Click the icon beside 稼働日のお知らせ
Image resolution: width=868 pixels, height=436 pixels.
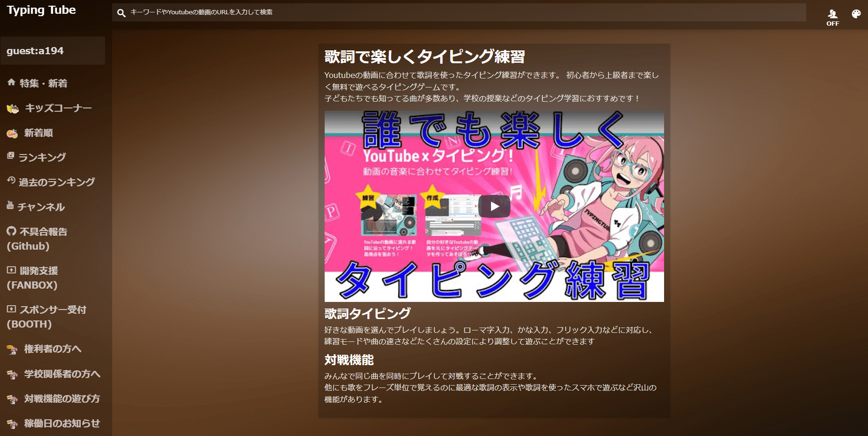pos(12,424)
